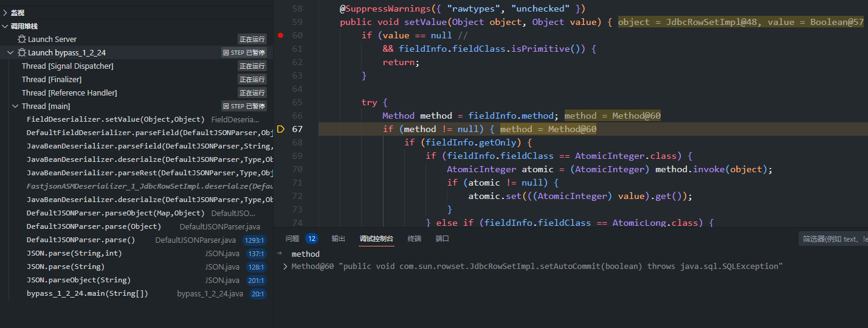Select the 端口 ports tab
The height and width of the screenshot is (328, 868).
443,239
